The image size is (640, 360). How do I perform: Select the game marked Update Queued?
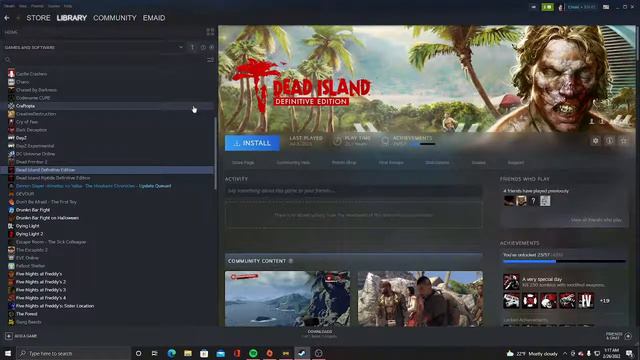93,186
